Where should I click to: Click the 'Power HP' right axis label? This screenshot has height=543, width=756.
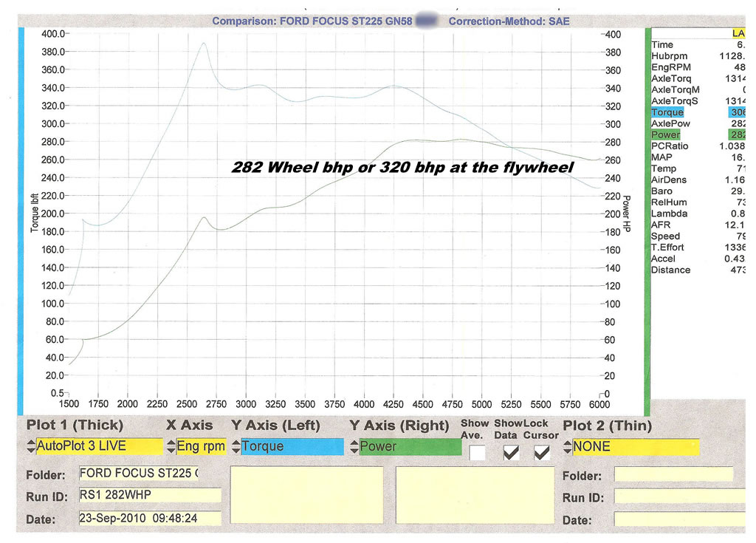click(626, 214)
